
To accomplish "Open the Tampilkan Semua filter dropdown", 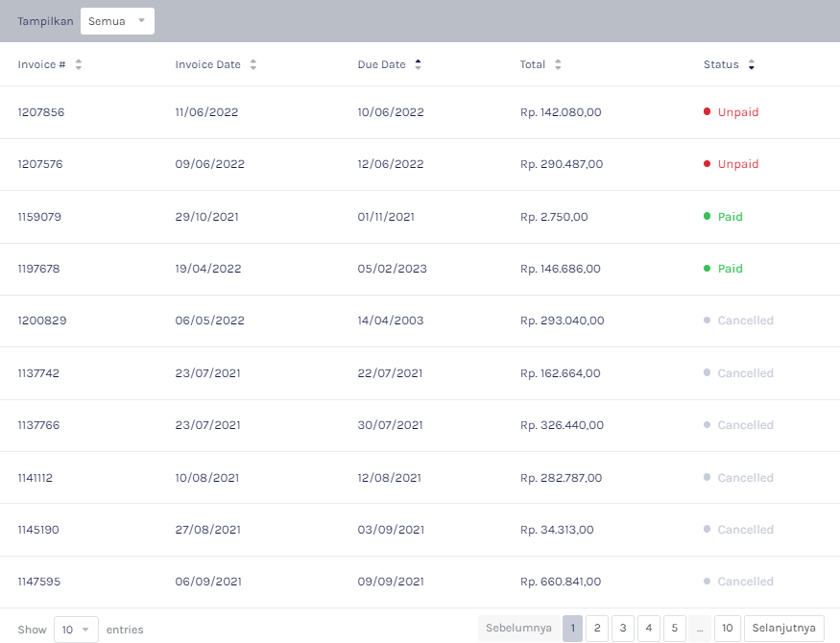I will click(x=117, y=21).
